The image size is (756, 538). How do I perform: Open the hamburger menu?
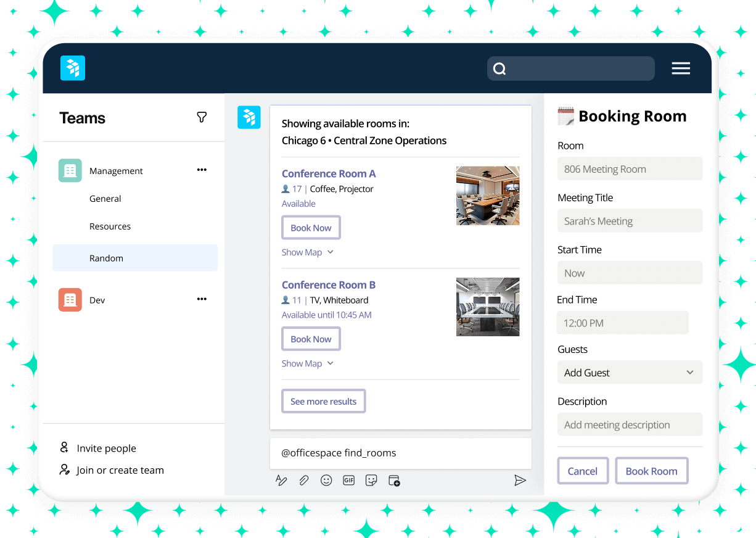pyautogui.click(x=681, y=68)
